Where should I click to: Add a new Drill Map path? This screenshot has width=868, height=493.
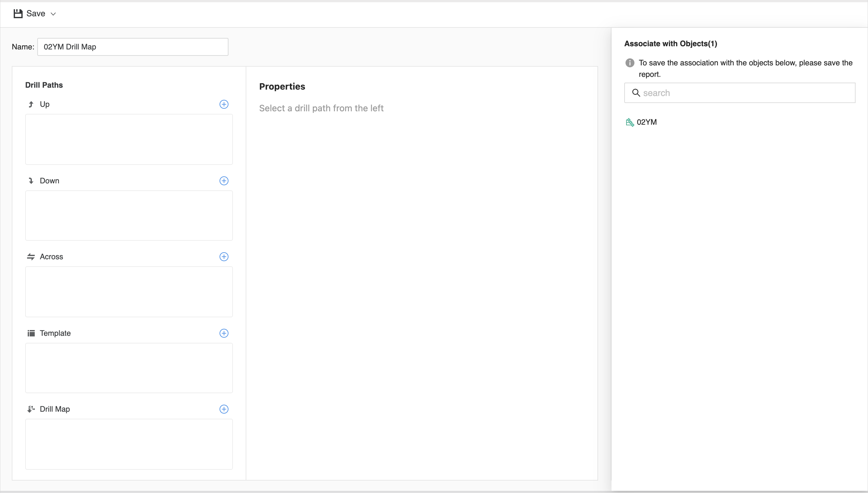pyautogui.click(x=224, y=409)
